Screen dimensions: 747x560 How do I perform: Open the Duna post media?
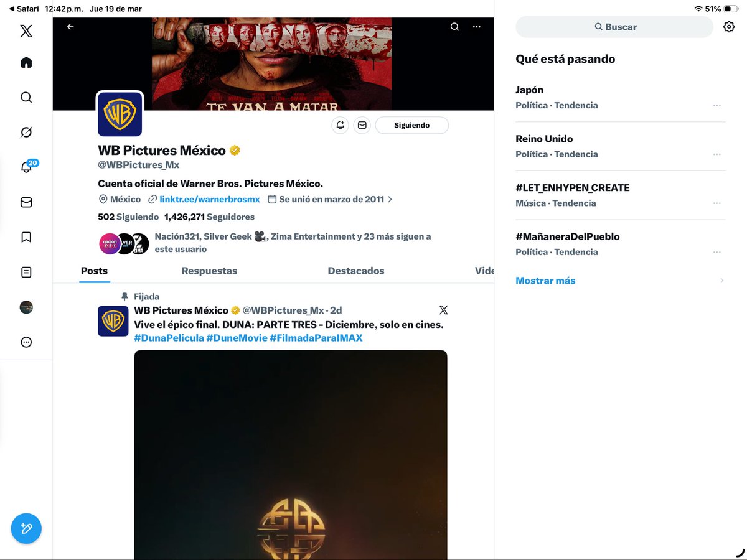point(291,455)
